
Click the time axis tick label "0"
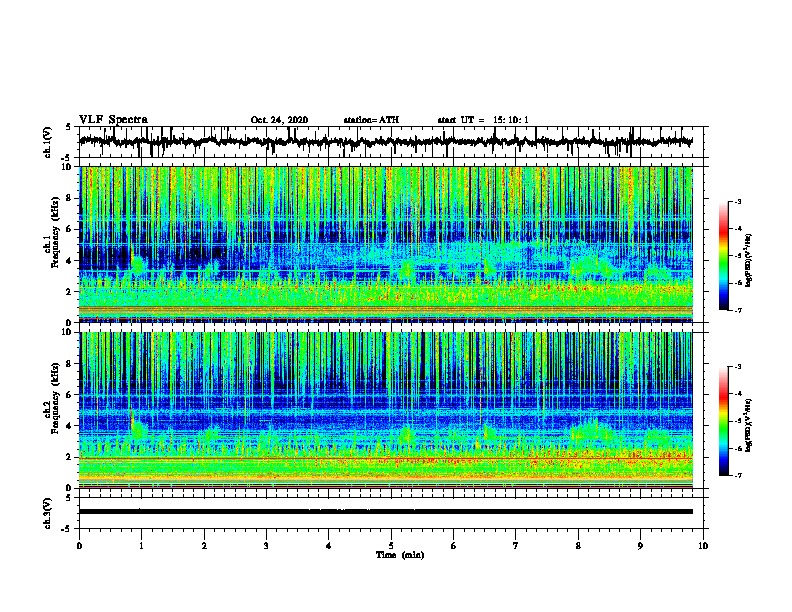click(79, 546)
